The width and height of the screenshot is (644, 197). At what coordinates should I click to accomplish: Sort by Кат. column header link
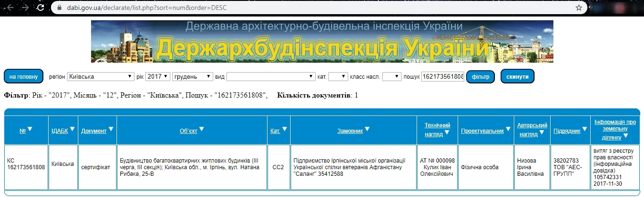pyautogui.click(x=276, y=131)
